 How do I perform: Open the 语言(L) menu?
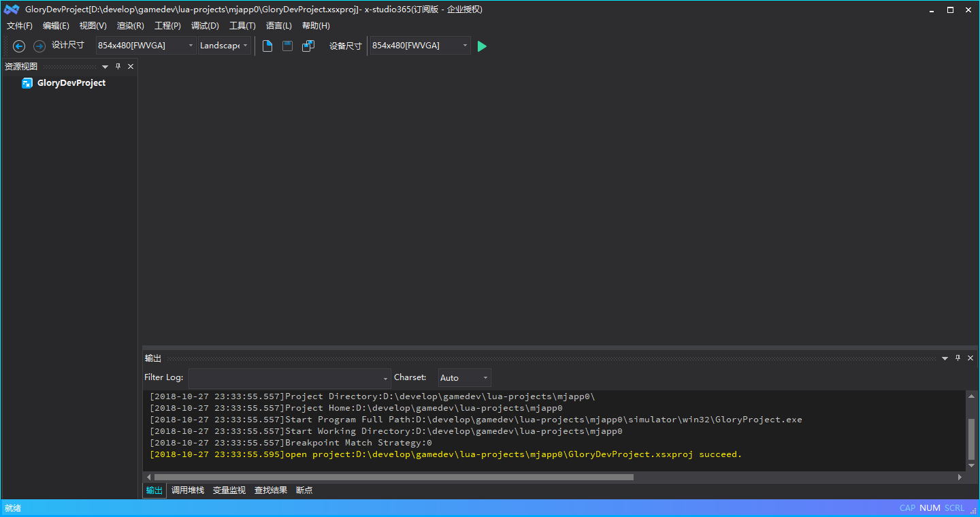pyautogui.click(x=278, y=26)
